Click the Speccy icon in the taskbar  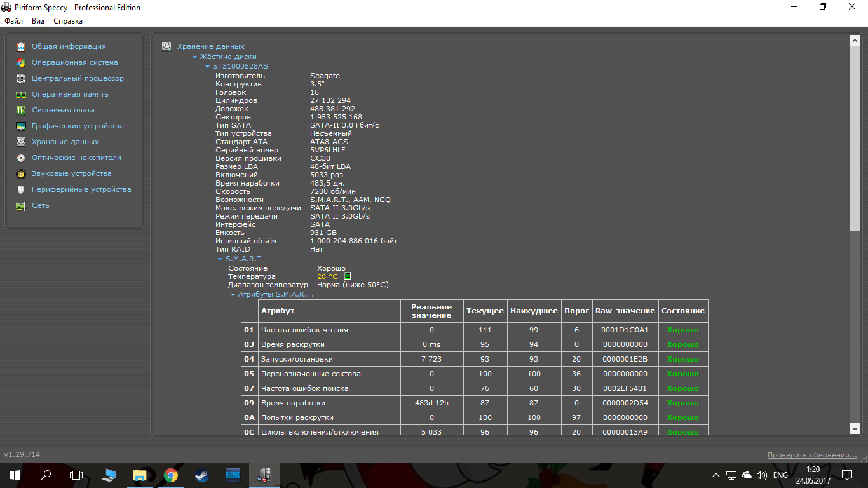point(263,475)
